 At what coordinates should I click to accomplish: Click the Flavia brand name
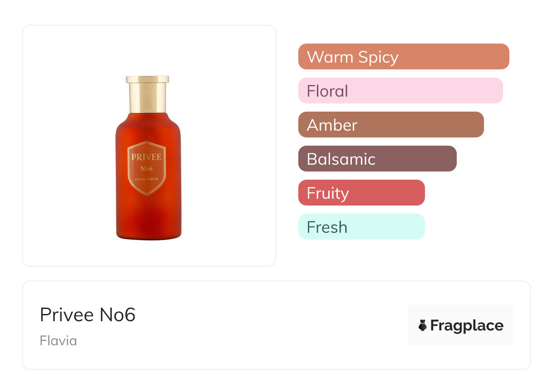pyautogui.click(x=58, y=341)
